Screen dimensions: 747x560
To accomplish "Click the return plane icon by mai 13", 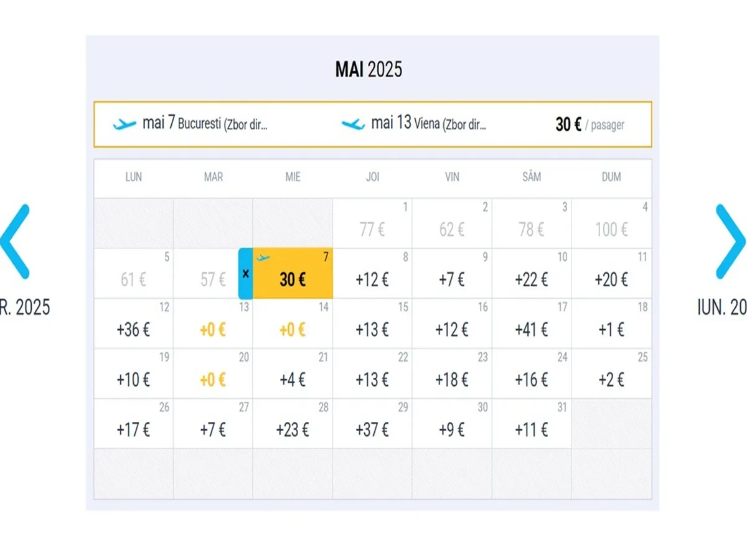I will coord(353,124).
